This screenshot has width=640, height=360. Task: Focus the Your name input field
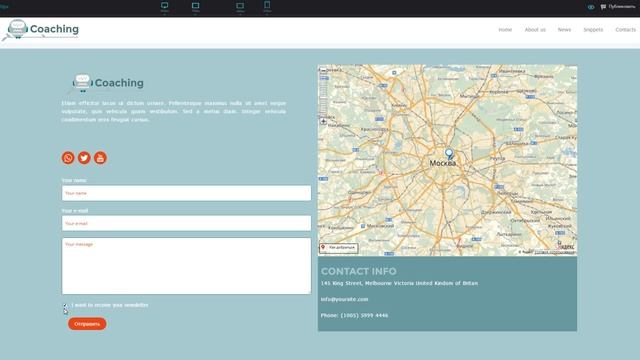186,193
